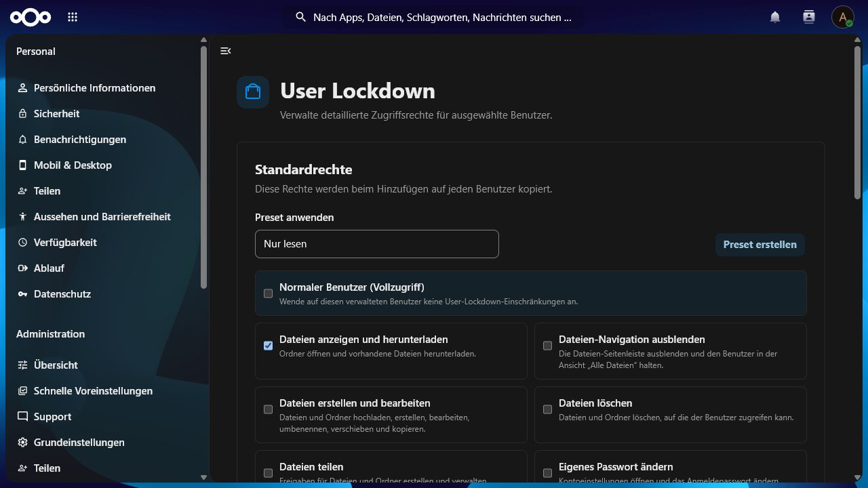The image size is (868, 488).
Task: Click the Aussehen und Barrierefreiheit accessibility icon
Action: (x=22, y=217)
